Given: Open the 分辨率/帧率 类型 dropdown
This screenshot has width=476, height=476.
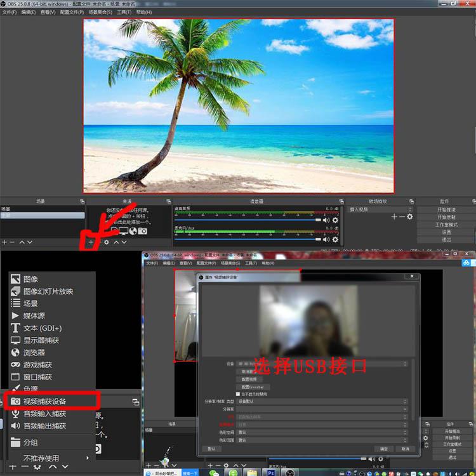Looking at the screenshot, I should 322,401.
